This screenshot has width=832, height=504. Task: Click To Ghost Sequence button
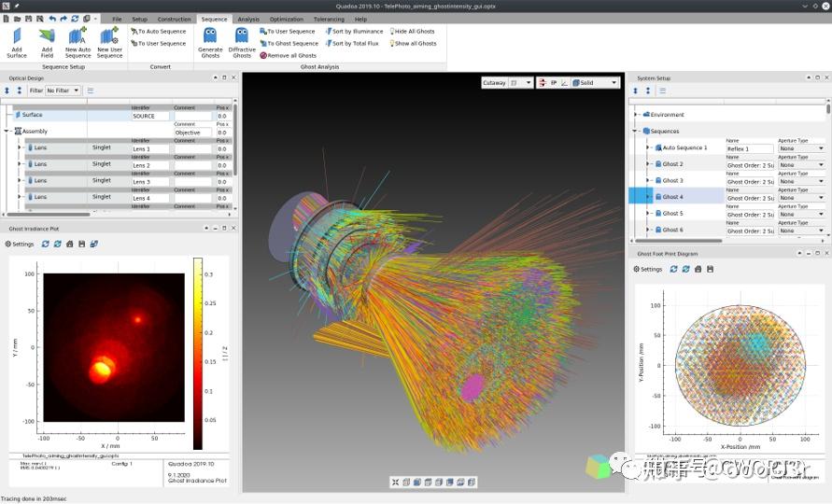pos(289,44)
